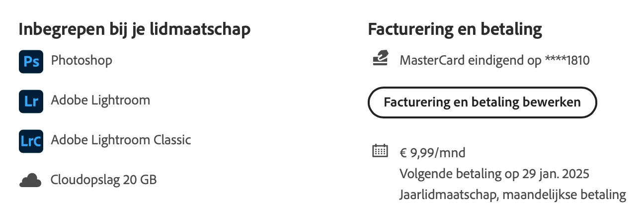The image size is (644, 210).
Task: Click the cloud storage icon
Action: [x=31, y=180]
